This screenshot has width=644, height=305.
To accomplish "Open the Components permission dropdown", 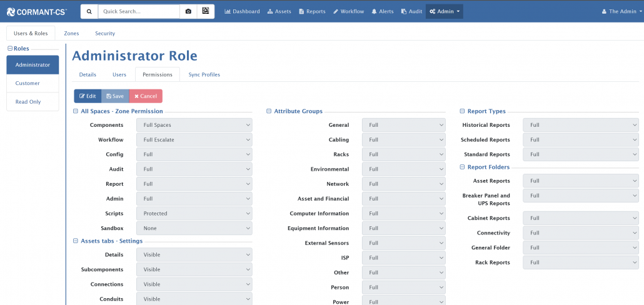I will tap(196, 125).
